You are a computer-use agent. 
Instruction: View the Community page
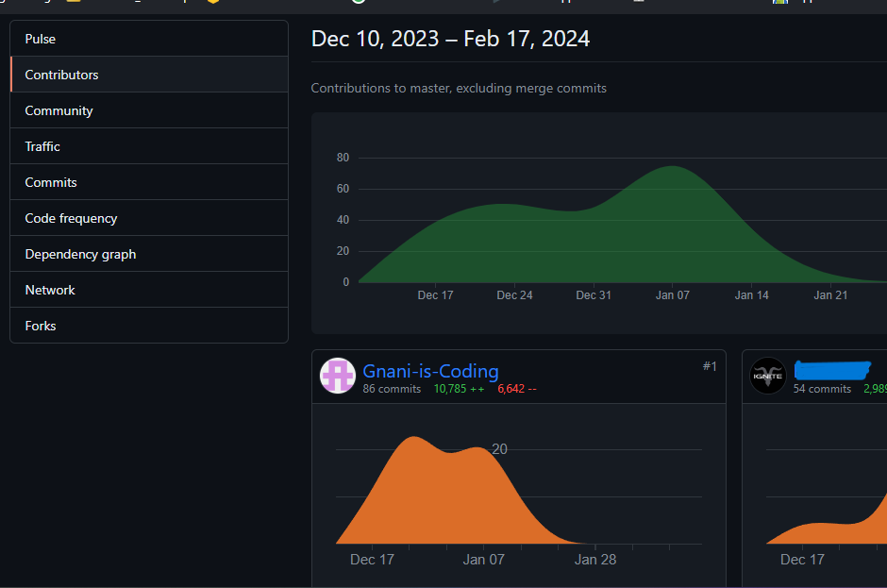pos(59,110)
